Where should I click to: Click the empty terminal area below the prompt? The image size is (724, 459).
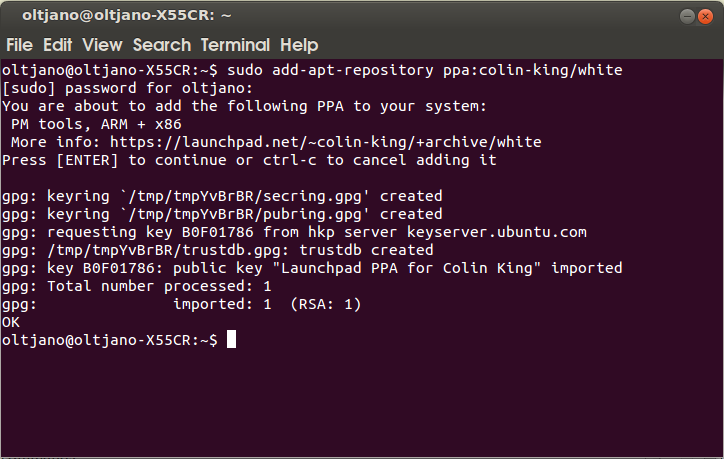coord(362,402)
